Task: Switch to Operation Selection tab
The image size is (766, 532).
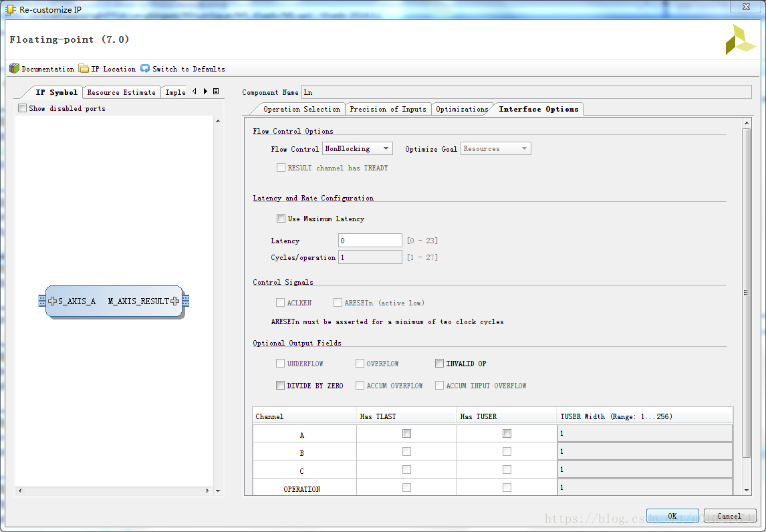Action: click(301, 109)
